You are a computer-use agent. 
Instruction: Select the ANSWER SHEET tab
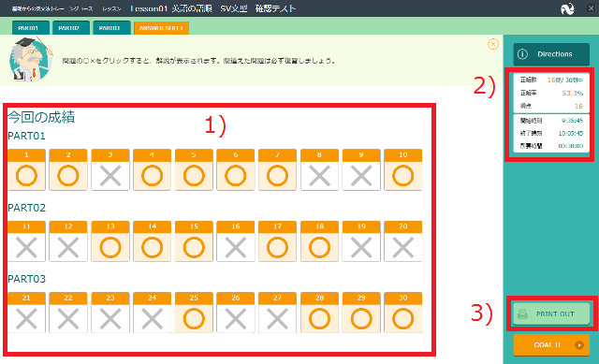[x=161, y=28]
